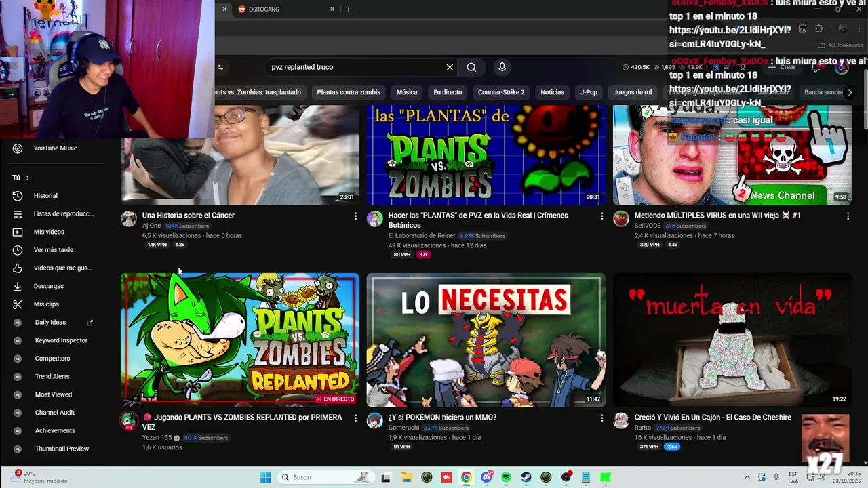This screenshot has height=488, width=868.
Task: Start voice search with microphone icon
Action: pos(502,67)
